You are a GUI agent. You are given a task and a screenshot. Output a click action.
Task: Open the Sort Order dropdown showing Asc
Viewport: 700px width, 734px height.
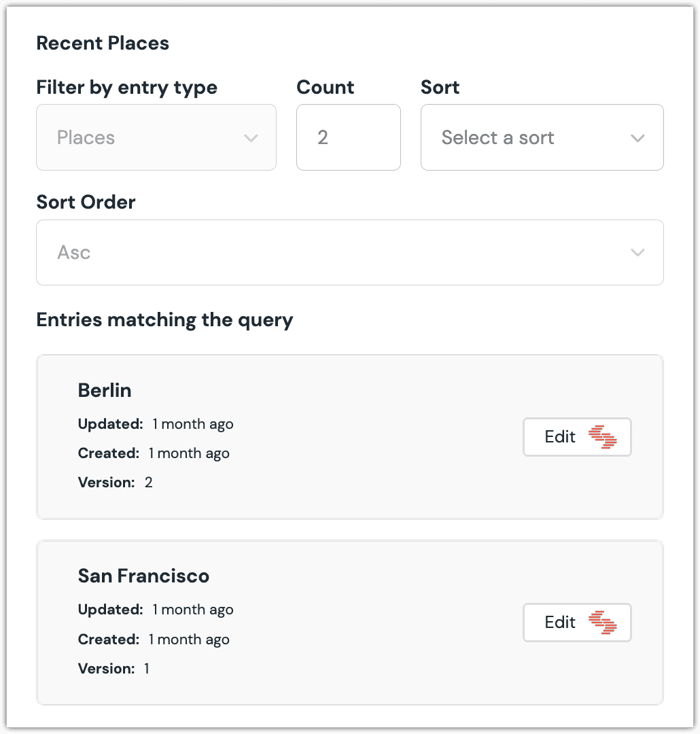pyautogui.click(x=349, y=253)
